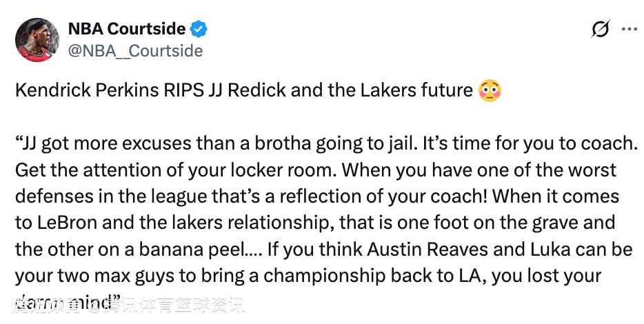This screenshot has width=644, height=324.
Task: Open the @NBA__Courtside handle link
Action: click(135, 51)
